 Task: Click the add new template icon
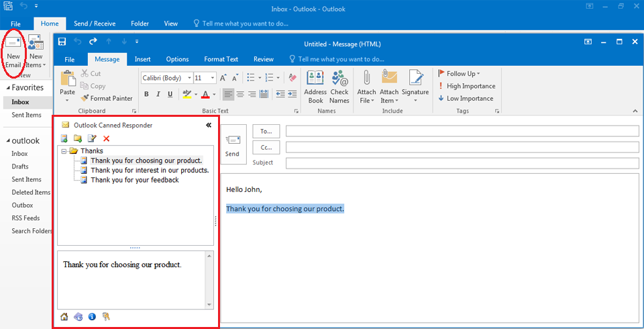[64, 138]
